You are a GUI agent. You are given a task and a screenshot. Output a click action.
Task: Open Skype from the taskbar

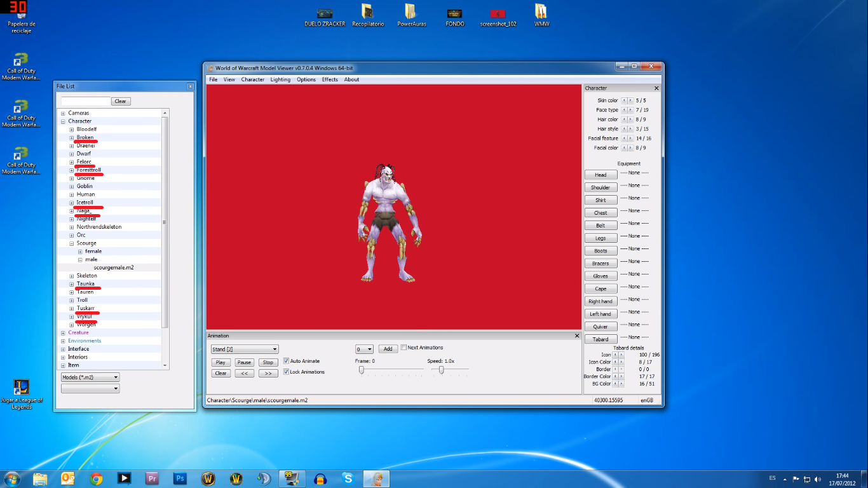(x=348, y=478)
